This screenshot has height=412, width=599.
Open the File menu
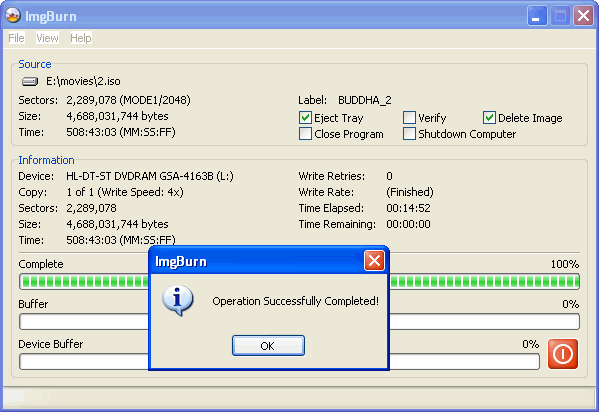16,38
